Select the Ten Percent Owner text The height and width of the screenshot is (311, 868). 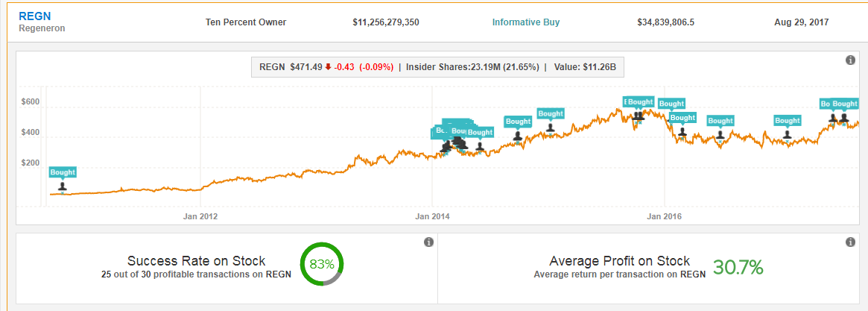tap(246, 22)
